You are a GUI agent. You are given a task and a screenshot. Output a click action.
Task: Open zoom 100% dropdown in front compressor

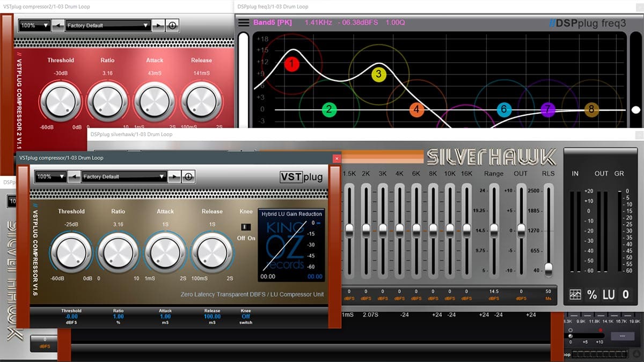[x=51, y=176]
